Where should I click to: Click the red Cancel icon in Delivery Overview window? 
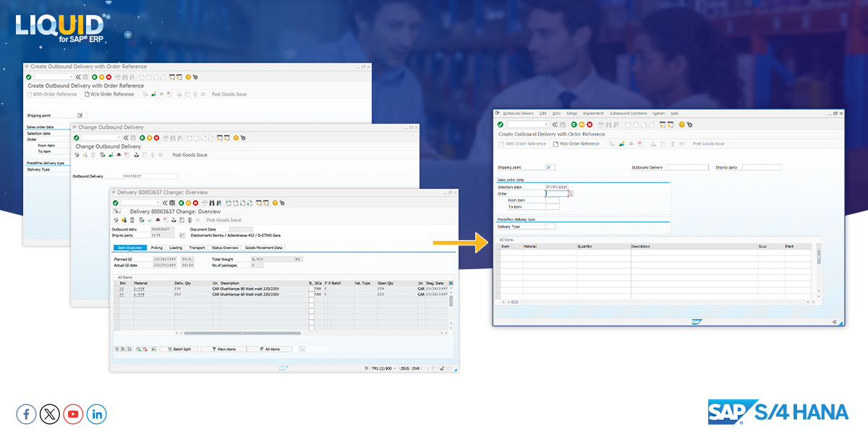click(196, 203)
